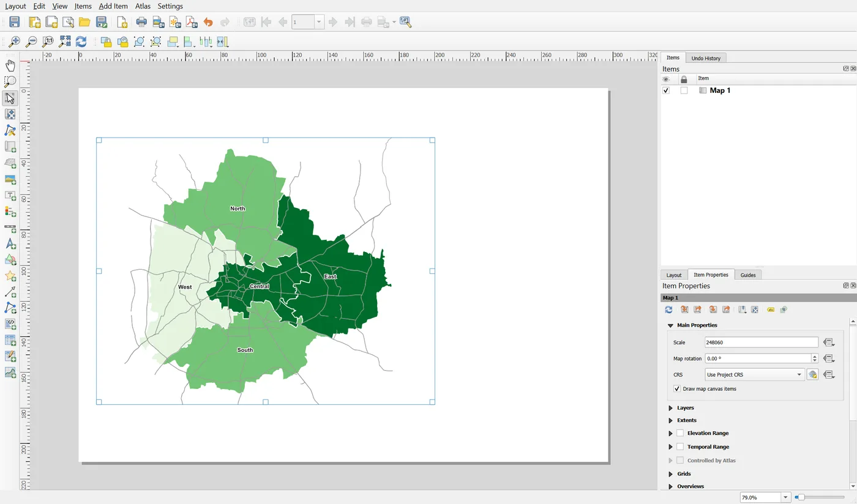Expand the Layers section
The image size is (857, 504).
tap(671, 408)
